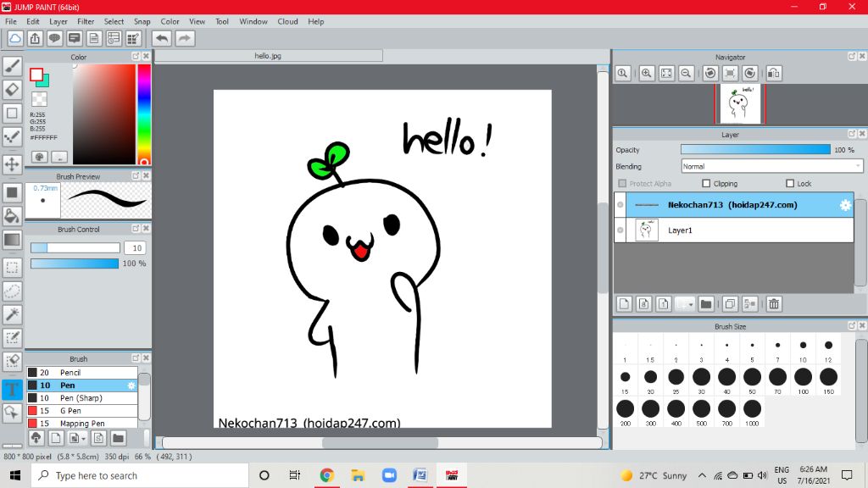868x488 pixels.
Task: Click the Undo arrow in toolbar
Action: pyautogui.click(x=162, y=38)
